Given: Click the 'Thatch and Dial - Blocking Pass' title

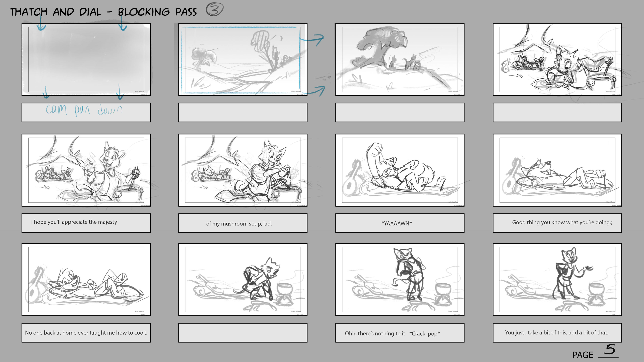Looking at the screenshot, I should [x=103, y=12].
